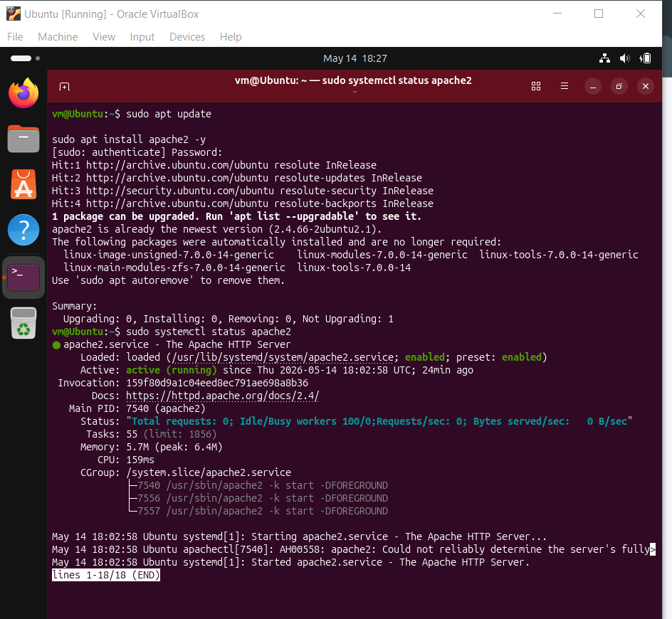Image resolution: width=672 pixels, height=619 pixels.
Task: Click '1 package can be upgraded' notice
Action: pyautogui.click(x=236, y=216)
